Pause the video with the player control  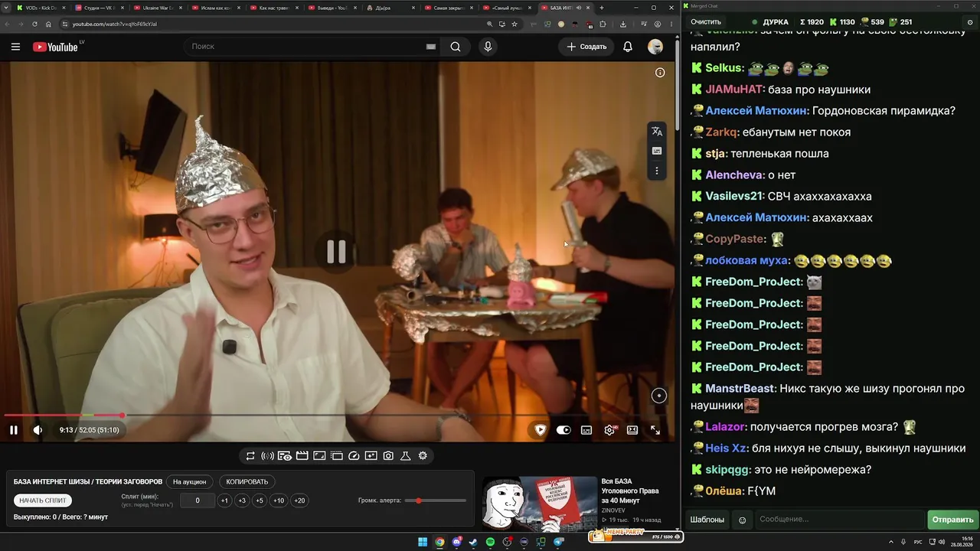click(13, 430)
